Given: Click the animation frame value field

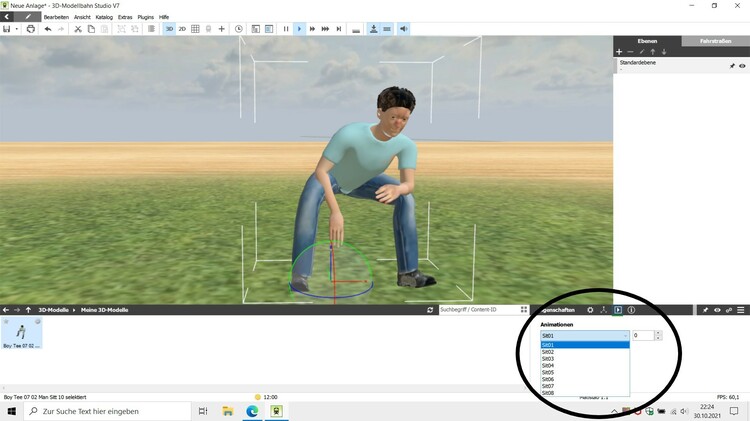Looking at the screenshot, I should point(644,335).
